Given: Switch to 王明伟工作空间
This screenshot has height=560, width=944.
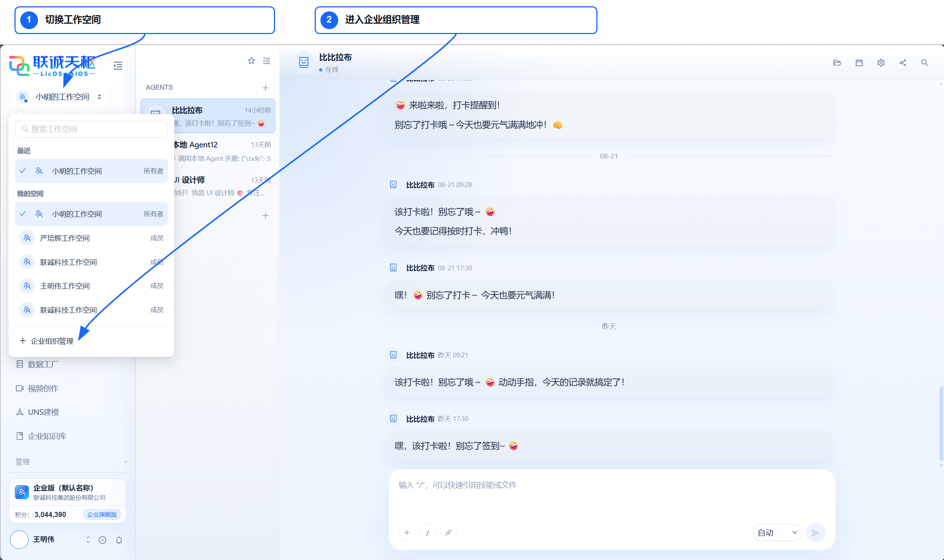Looking at the screenshot, I should coord(92,286).
